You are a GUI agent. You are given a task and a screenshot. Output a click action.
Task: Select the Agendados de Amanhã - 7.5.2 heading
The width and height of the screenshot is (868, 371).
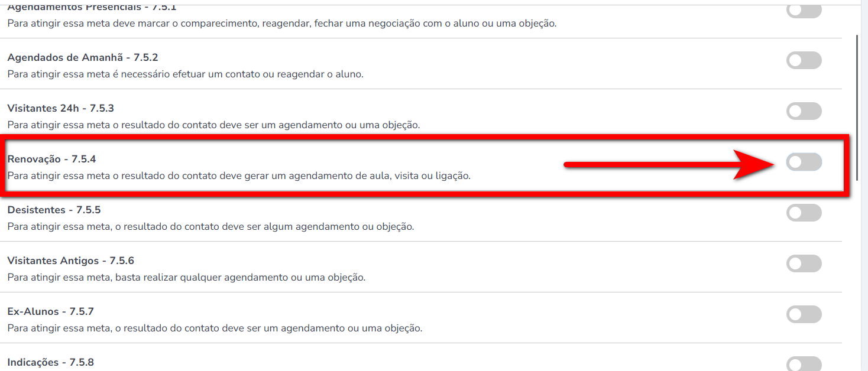click(x=82, y=57)
